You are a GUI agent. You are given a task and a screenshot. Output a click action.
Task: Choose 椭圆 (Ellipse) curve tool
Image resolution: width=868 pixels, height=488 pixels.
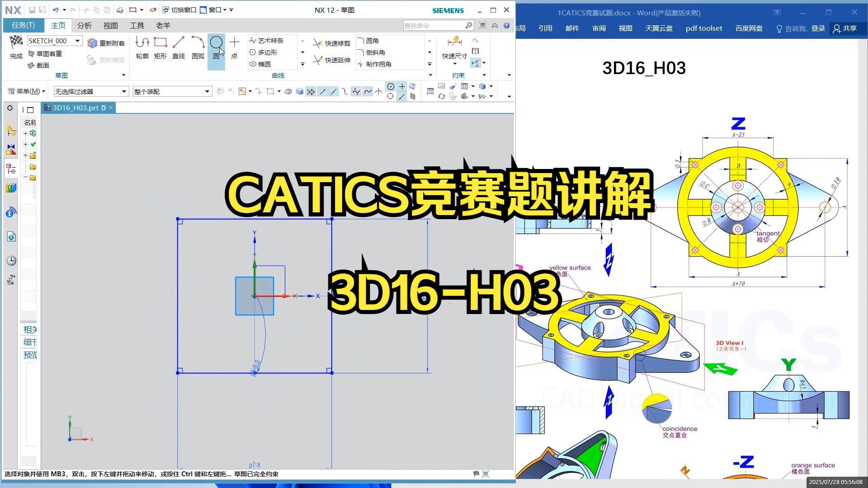[260, 64]
